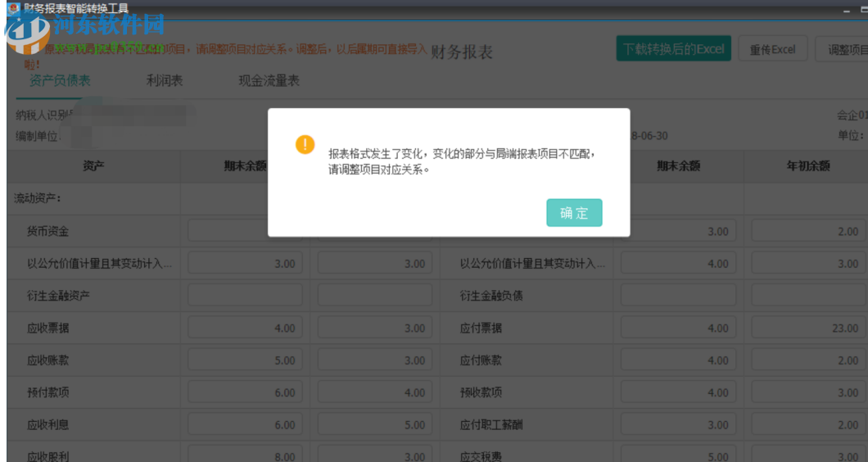Click the orange warning icon in dialog

[x=305, y=144]
